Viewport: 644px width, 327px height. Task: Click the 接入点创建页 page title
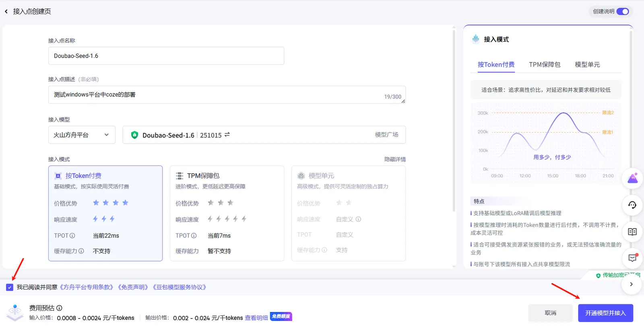coord(32,11)
